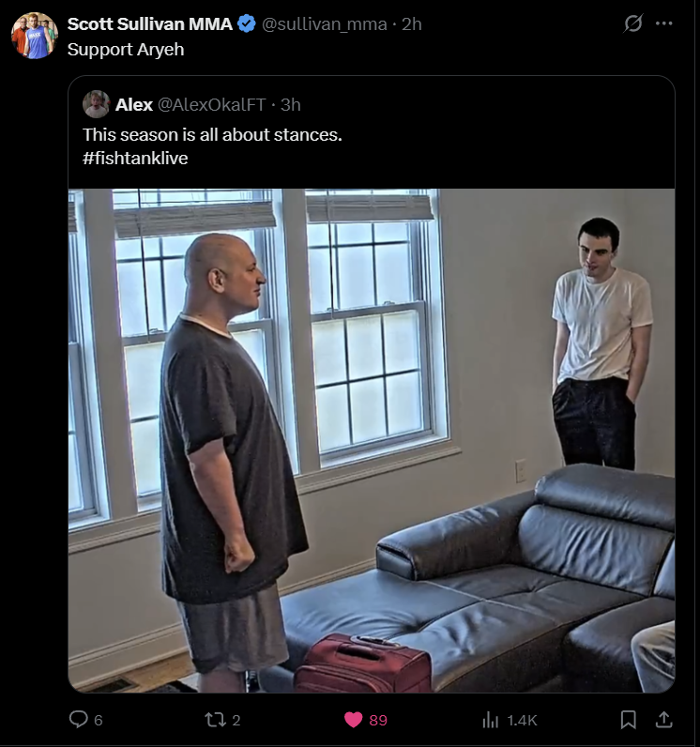
Task: Open Scott Sullivan MMA display name
Action: coord(149,23)
